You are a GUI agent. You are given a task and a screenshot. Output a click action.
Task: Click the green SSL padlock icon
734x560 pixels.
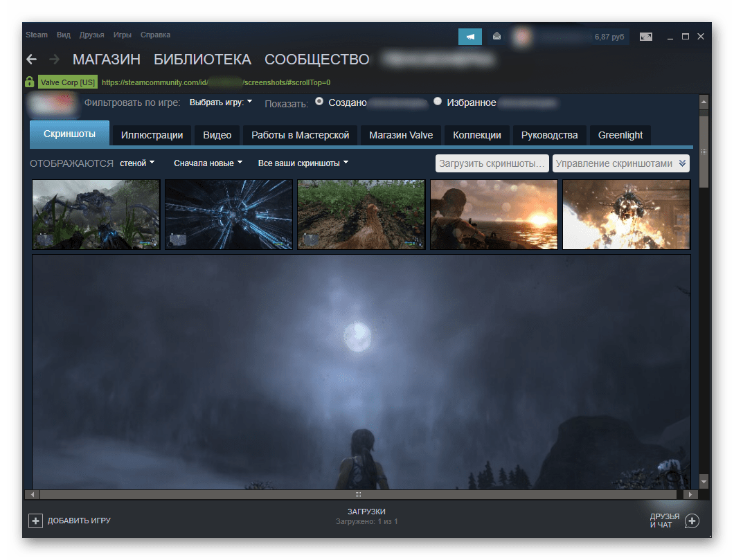[x=30, y=82]
